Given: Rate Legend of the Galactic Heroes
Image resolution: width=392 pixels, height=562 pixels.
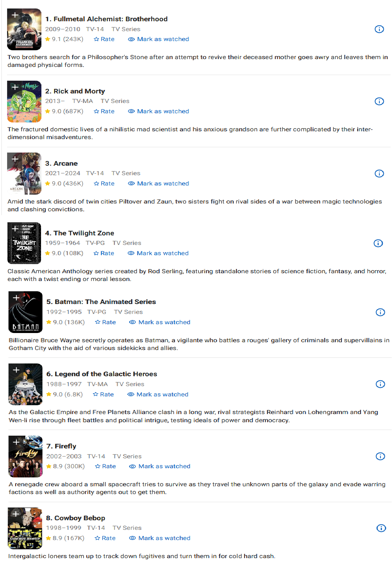Looking at the screenshot, I should pyautogui.click(x=103, y=395).
